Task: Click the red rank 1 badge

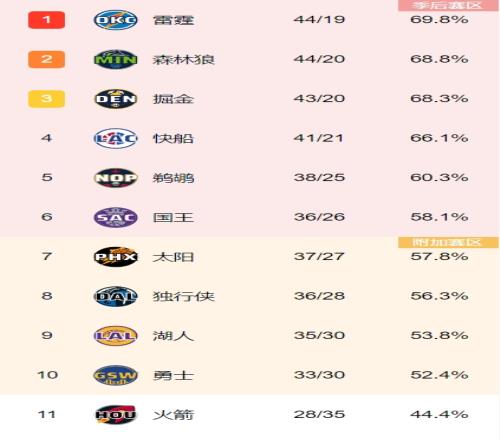Action: [46, 20]
